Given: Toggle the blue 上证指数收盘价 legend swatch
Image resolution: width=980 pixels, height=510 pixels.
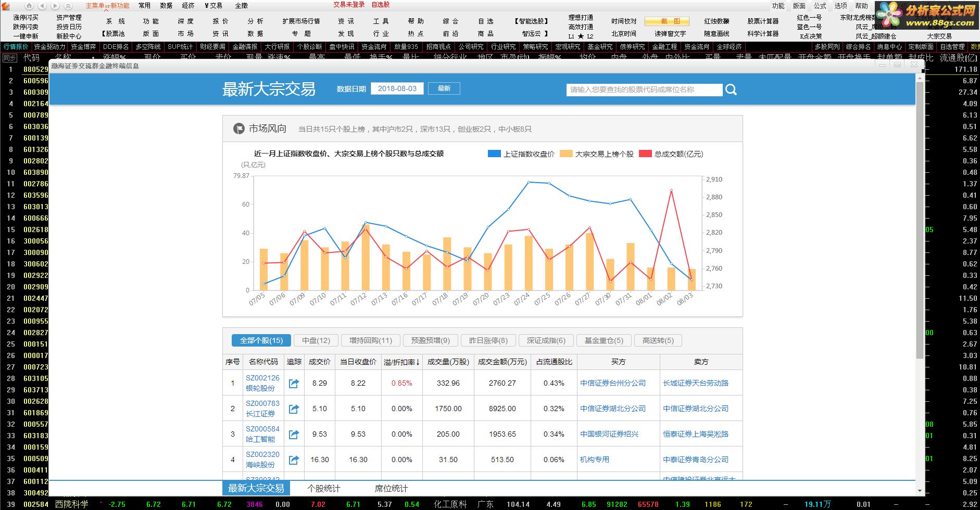Looking at the screenshot, I should tap(494, 154).
